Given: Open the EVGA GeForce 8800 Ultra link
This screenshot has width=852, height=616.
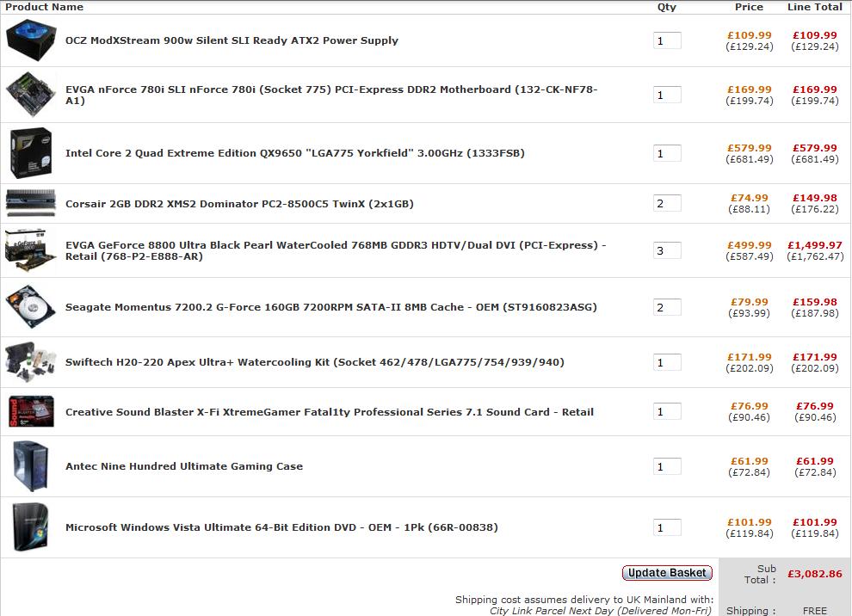Looking at the screenshot, I should [336, 250].
